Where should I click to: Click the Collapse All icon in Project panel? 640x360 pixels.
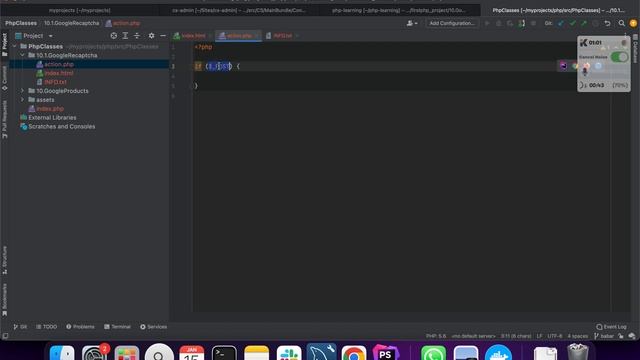click(137, 36)
